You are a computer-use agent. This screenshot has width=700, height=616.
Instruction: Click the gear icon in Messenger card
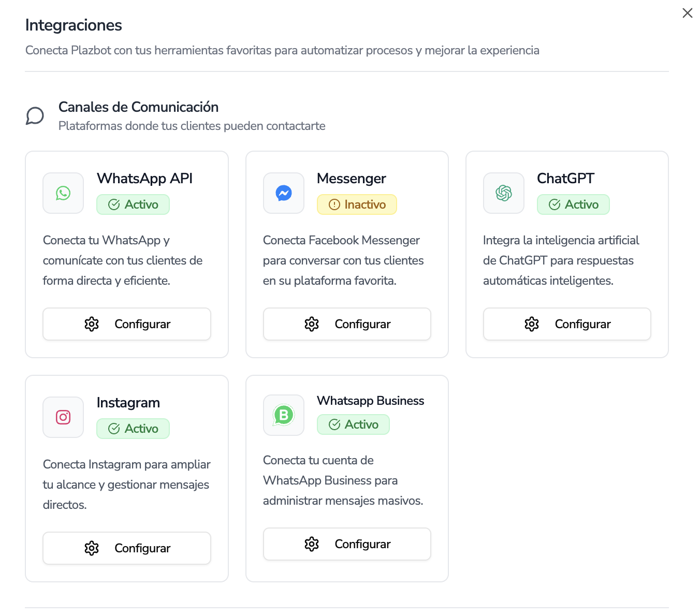(312, 324)
